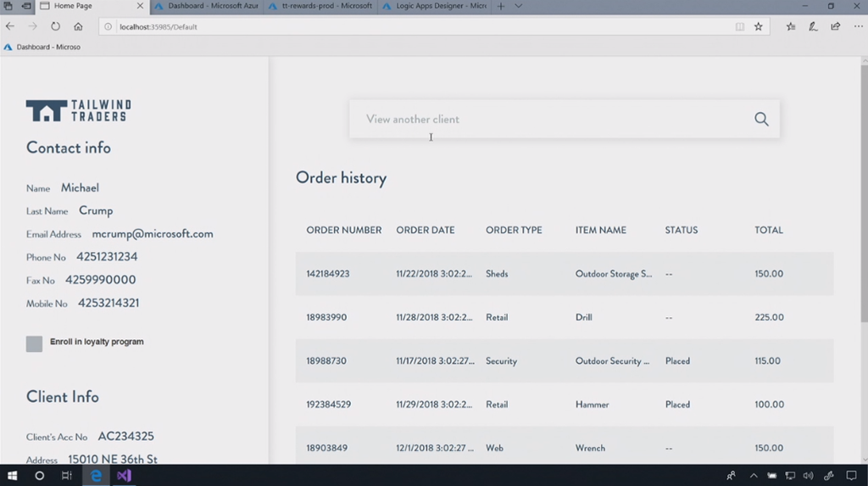The width and height of the screenshot is (868, 486).
Task: Switch to Dashboard - Microsoft Azure tab
Action: pyautogui.click(x=207, y=6)
